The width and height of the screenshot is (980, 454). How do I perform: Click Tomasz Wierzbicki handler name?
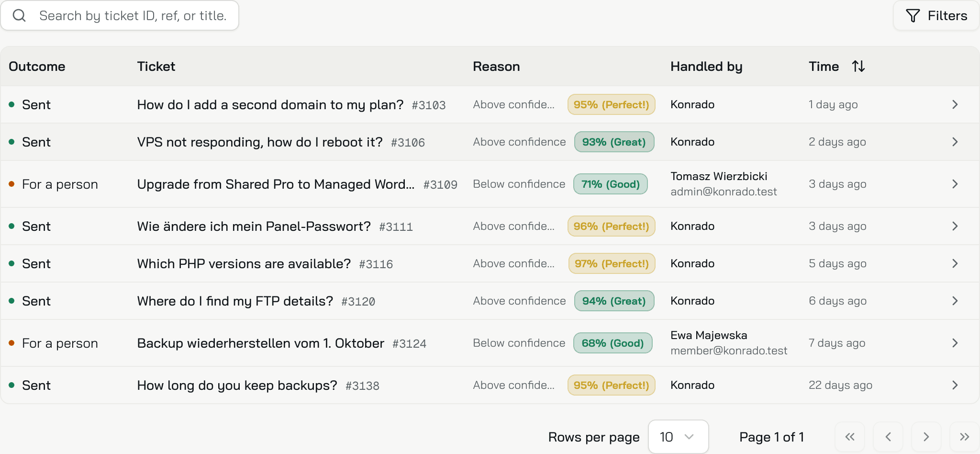719,176
